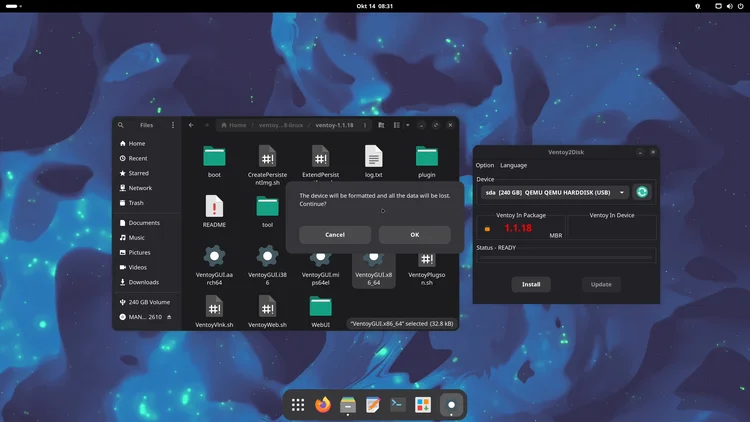Open Network in Files sidebar
Screen dimensions: 750x422
tap(146, 188)
